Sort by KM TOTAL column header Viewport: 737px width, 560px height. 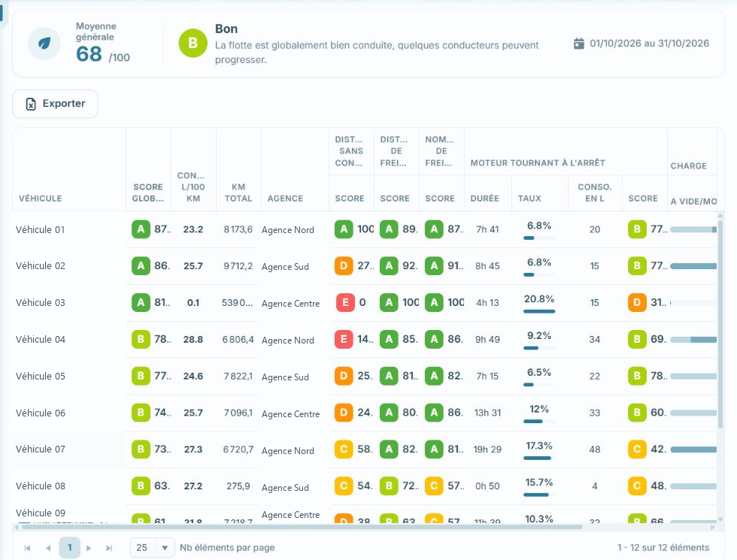(x=238, y=192)
